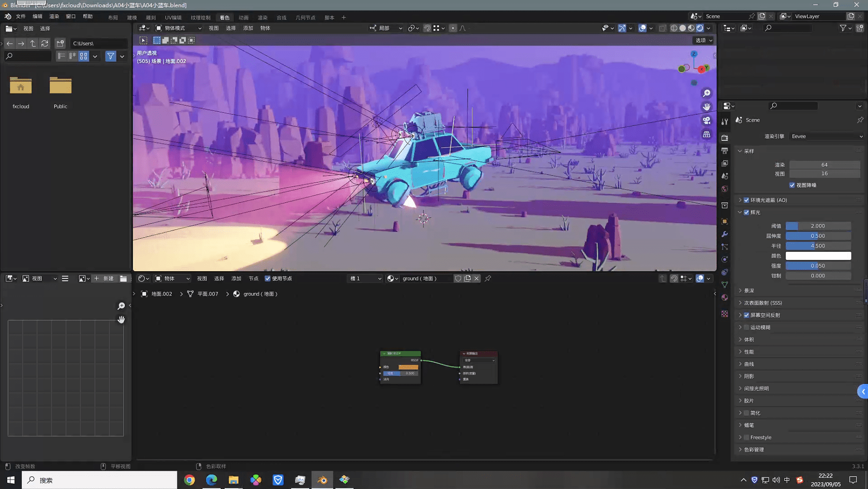868x489 pixels.
Task: Open the View Layer properties tab
Action: pos(724,164)
